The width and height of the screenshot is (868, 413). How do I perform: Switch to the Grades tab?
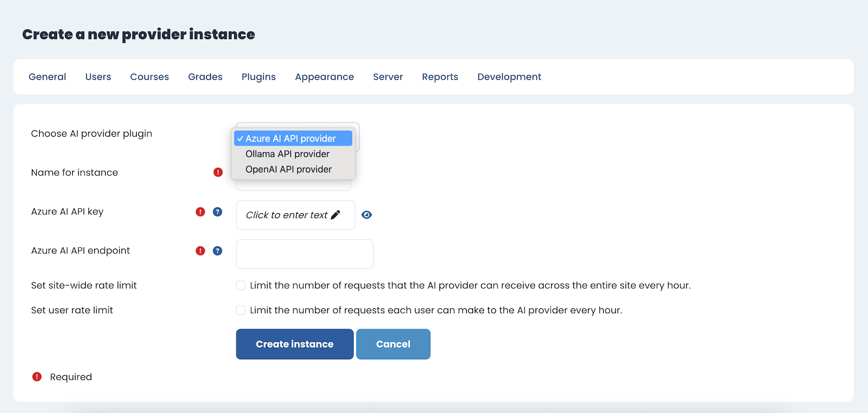pos(205,77)
